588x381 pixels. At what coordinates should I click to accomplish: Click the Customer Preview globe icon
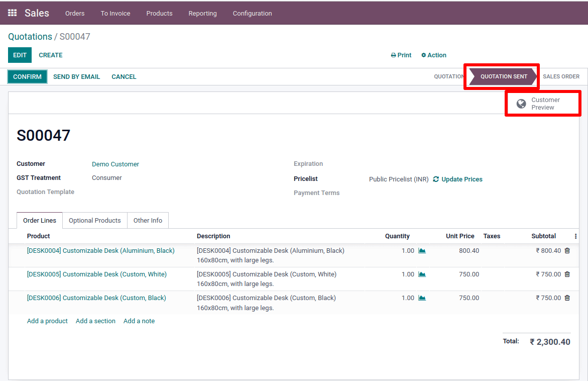521,104
